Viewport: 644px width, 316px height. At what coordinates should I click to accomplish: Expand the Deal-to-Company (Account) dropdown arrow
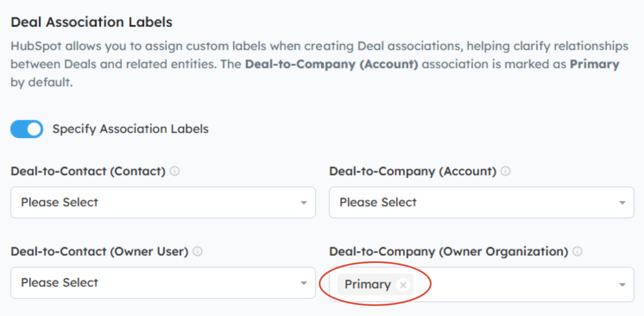(x=622, y=203)
